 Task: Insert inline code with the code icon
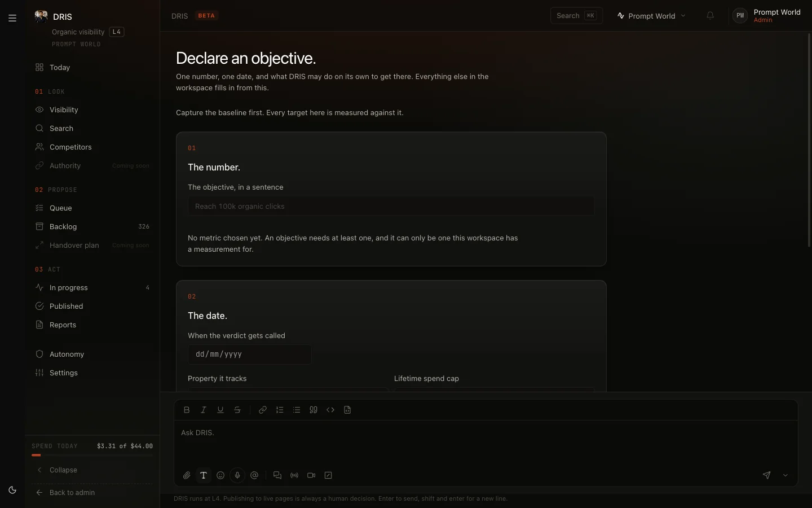(330, 410)
